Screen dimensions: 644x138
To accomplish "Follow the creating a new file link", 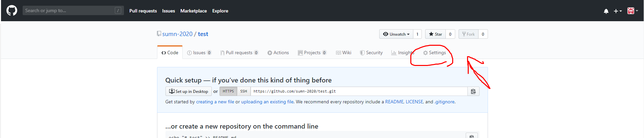I will [215, 102].
